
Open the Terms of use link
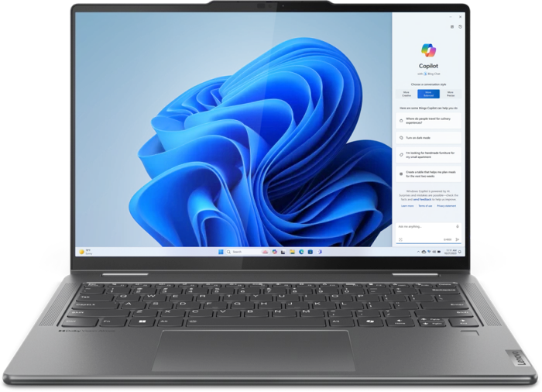[x=425, y=206]
